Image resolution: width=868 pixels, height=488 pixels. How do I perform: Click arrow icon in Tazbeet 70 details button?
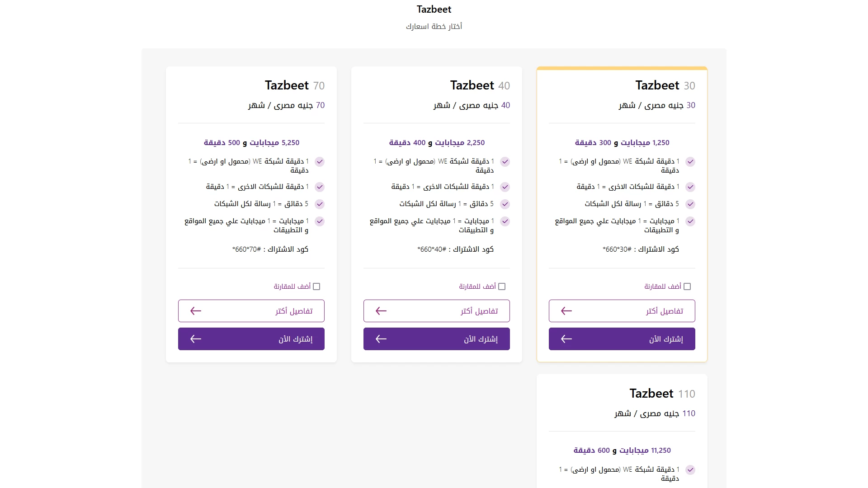pyautogui.click(x=196, y=311)
